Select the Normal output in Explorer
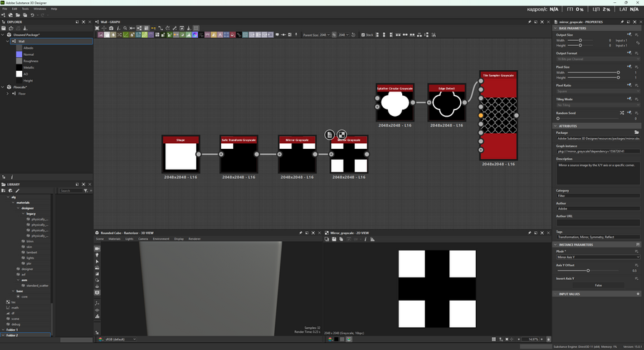 (x=29, y=54)
